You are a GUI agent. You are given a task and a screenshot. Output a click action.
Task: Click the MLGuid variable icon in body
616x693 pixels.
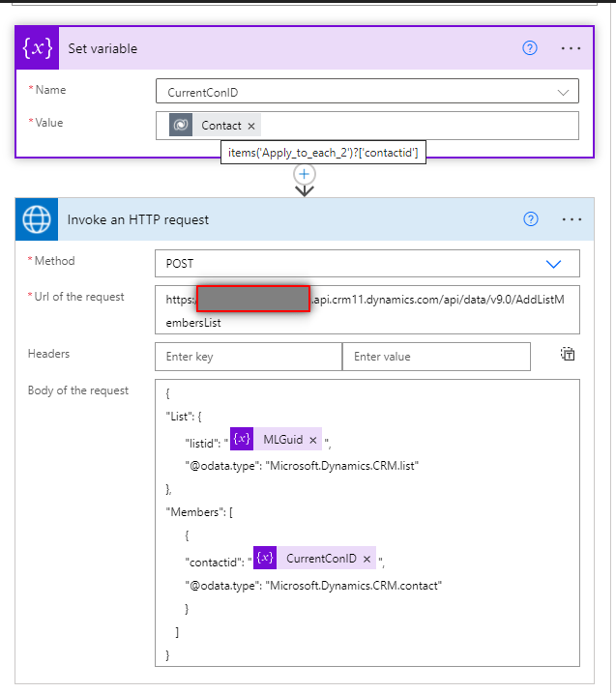coord(242,440)
